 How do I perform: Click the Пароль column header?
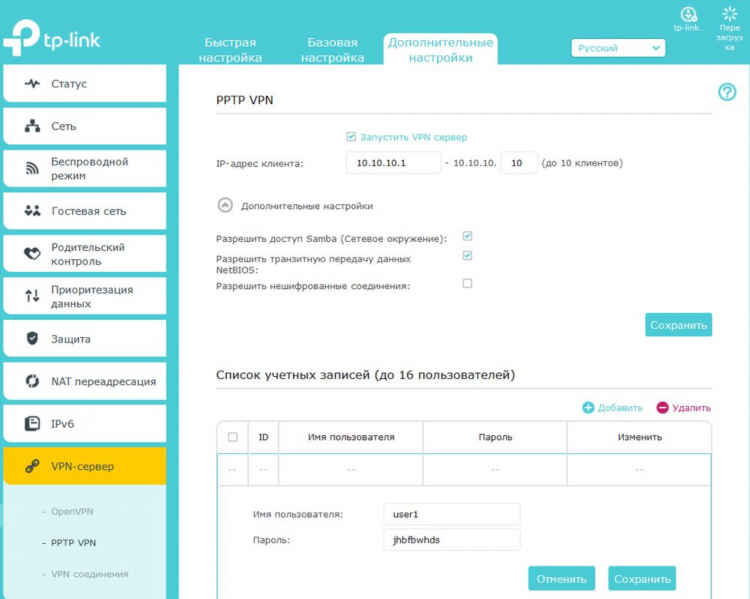495,437
